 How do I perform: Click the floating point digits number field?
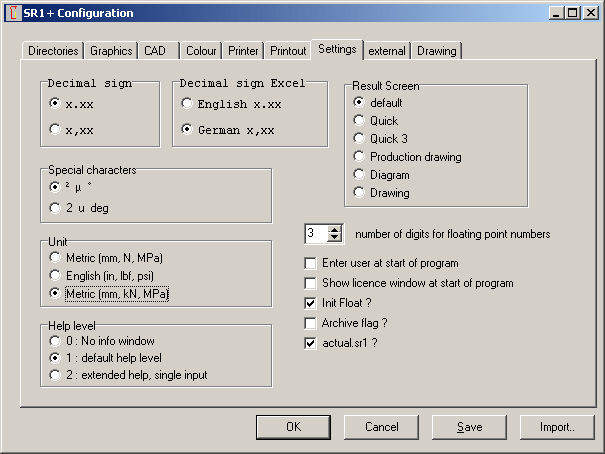click(x=315, y=234)
